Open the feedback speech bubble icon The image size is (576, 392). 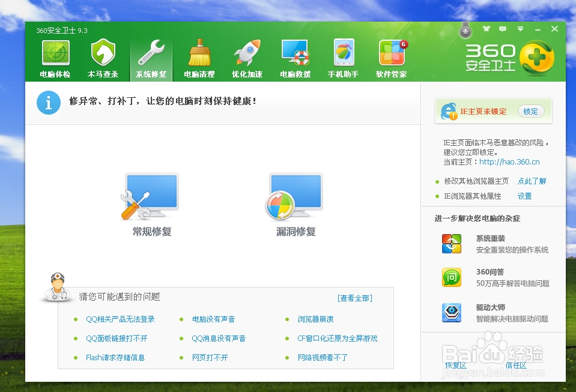(x=503, y=29)
